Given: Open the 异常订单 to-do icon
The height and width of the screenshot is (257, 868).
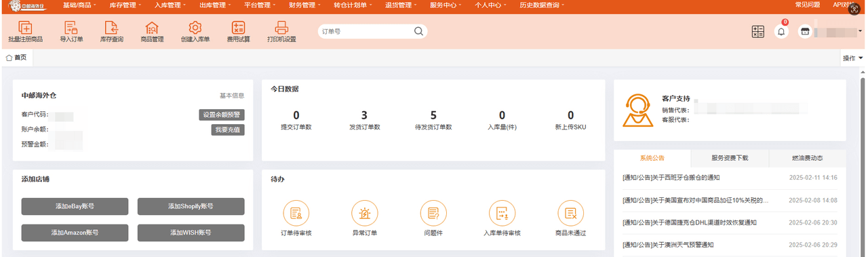Looking at the screenshot, I should [x=364, y=214].
